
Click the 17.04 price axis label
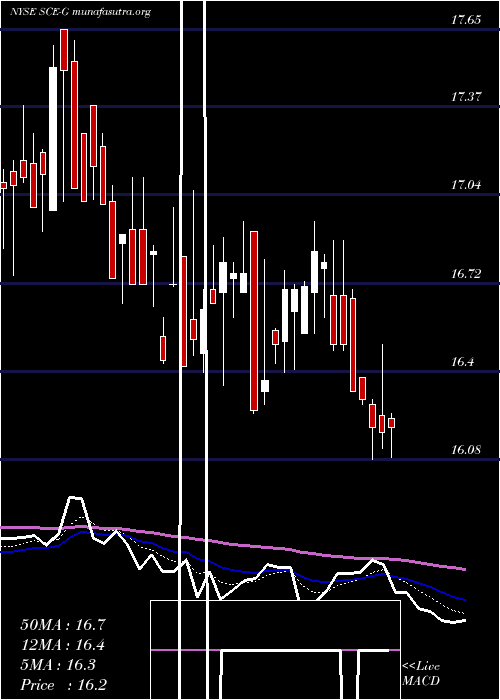point(466,184)
